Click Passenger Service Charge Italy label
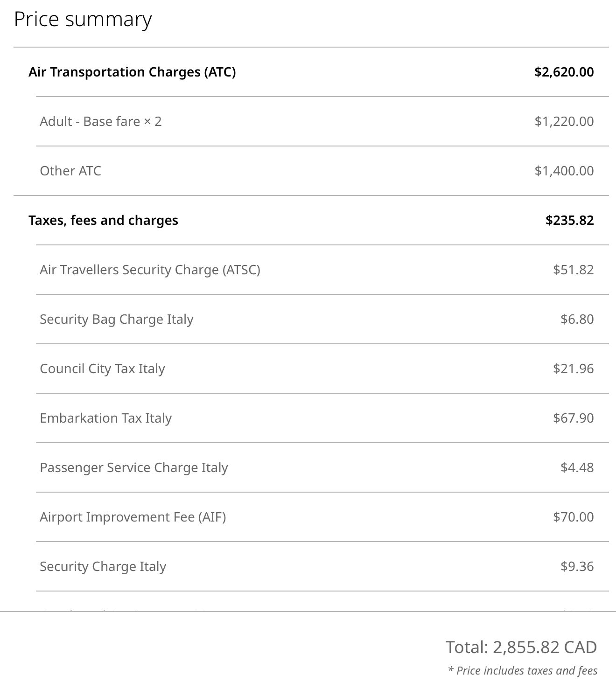 [x=133, y=467]
